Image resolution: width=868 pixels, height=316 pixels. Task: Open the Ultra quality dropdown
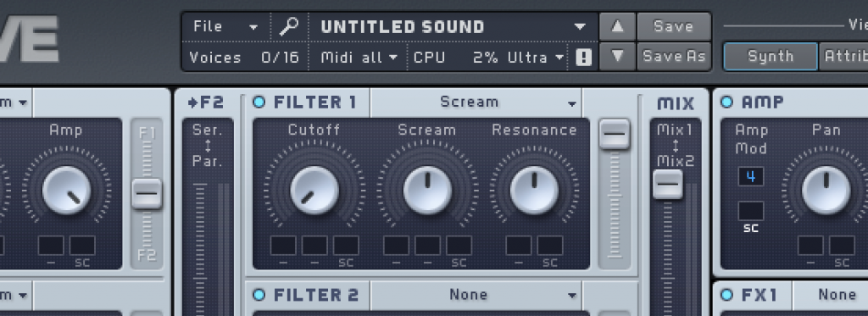[536, 57]
